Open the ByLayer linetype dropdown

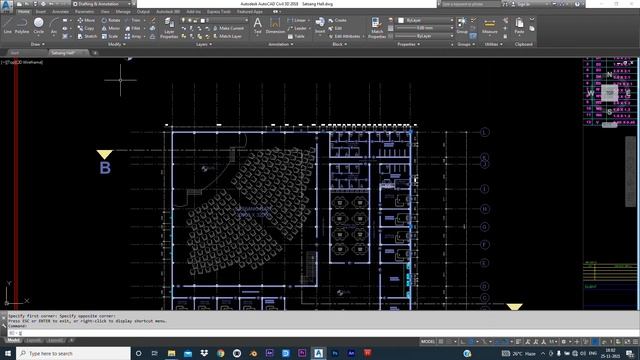pos(424,36)
